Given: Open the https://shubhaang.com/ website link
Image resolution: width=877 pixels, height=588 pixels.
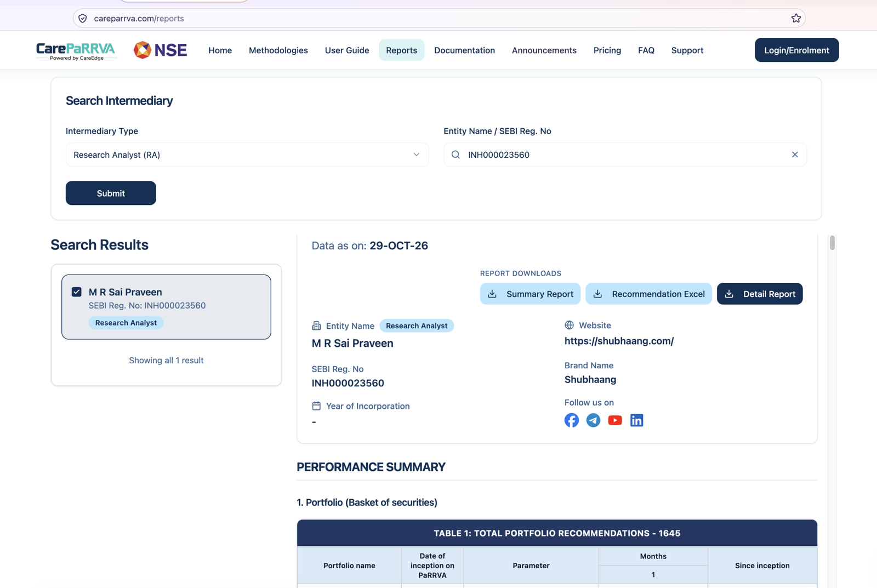Looking at the screenshot, I should tap(619, 341).
